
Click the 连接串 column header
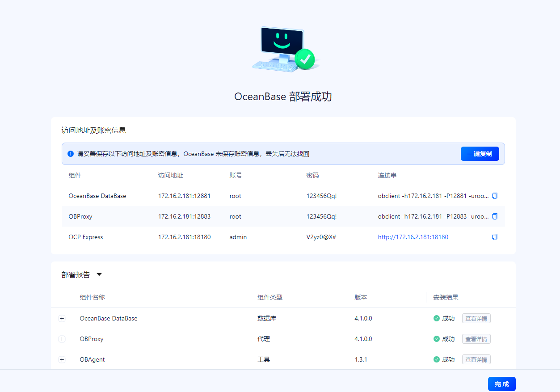387,175
